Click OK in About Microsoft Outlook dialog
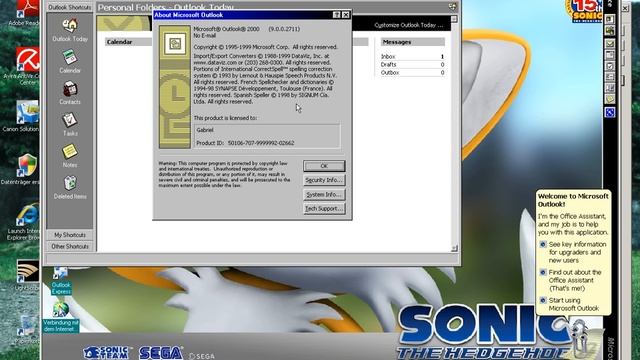The image size is (640, 360). 324,166
